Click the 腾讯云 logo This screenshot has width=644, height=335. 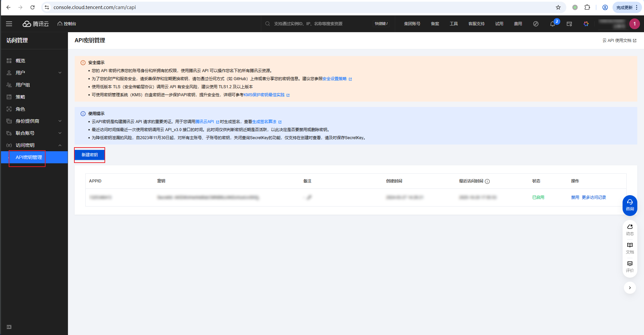click(x=35, y=24)
